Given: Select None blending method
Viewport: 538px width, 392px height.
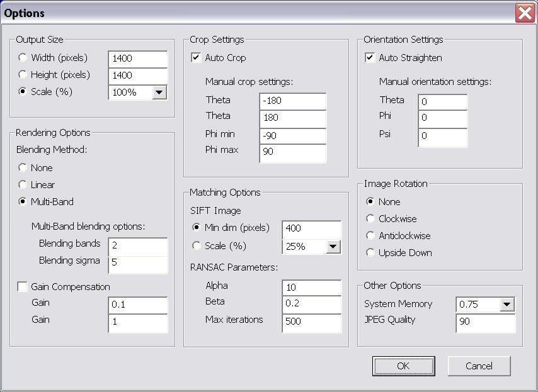Looking at the screenshot, I should click(x=23, y=168).
